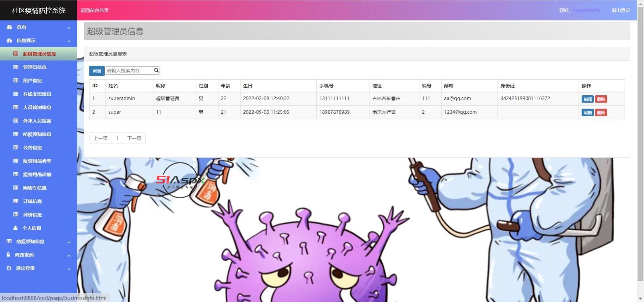Open 管理员信息 menu item
Viewport: 644px width, 302px height.
39,67
